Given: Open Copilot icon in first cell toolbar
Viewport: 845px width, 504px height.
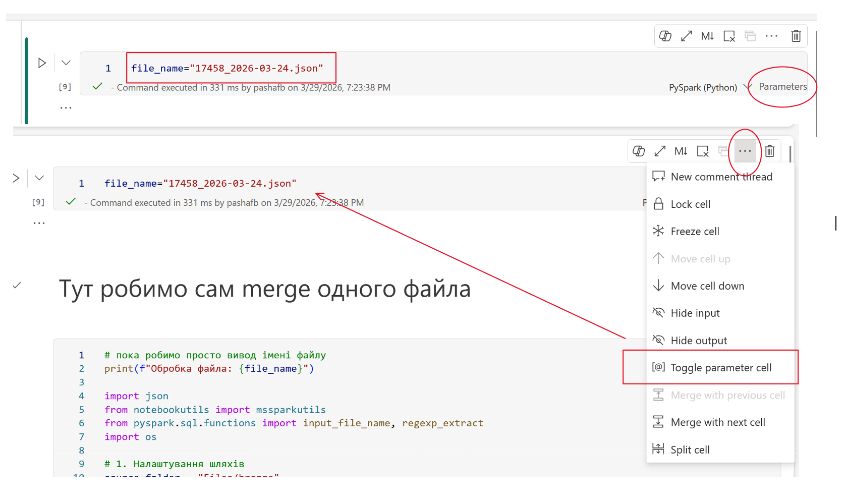Looking at the screenshot, I should click(x=665, y=36).
